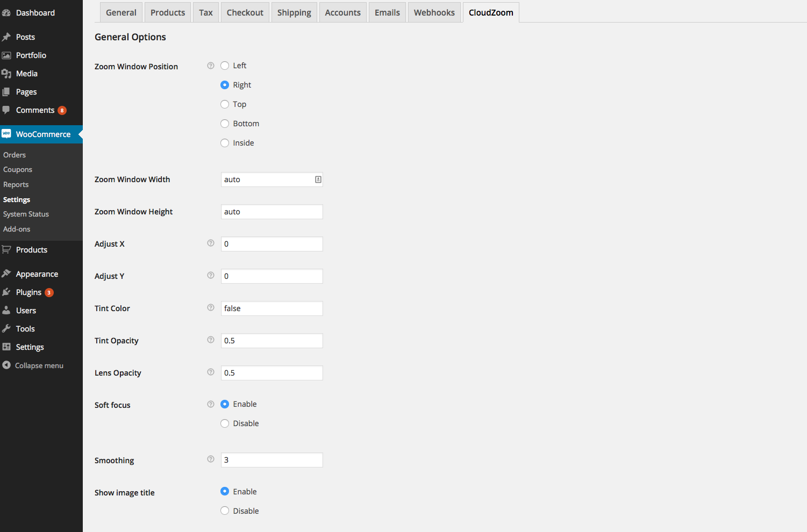The height and width of the screenshot is (532, 807).
Task: Click the autofill icon in Zoom Window Width
Action: tap(318, 179)
